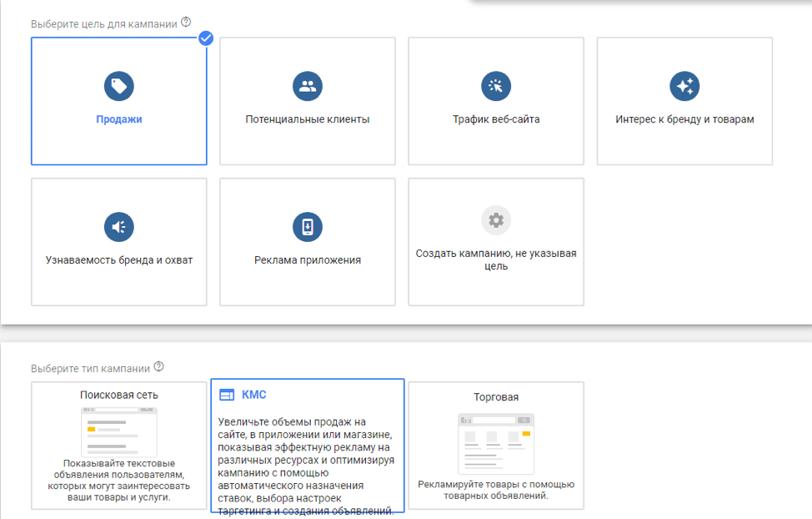Click the tag icon on Продажи card
This screenshot has width=812, height=519.
118,85
